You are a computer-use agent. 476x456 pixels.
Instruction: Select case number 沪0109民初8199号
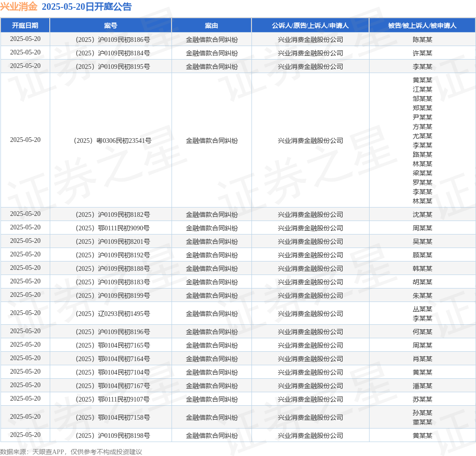[112, 295]
